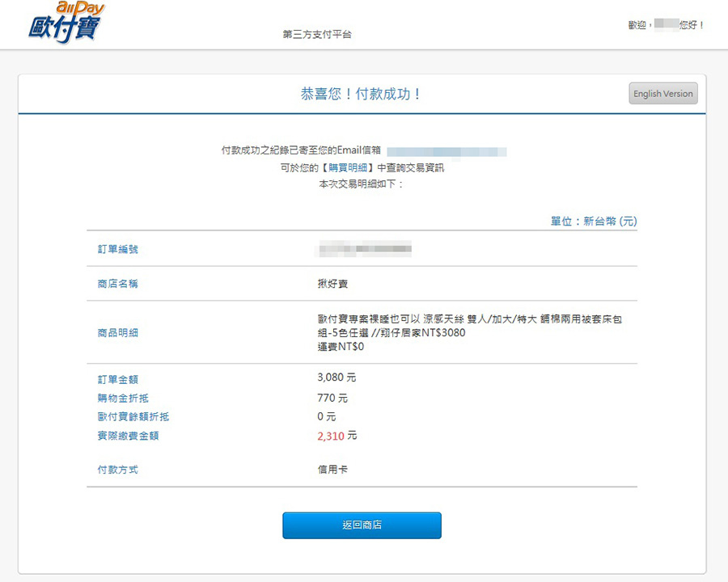Viewport: 728px width, 582px height.
Task: Click the product description starting 歐付寶專案
Action: 469,326
